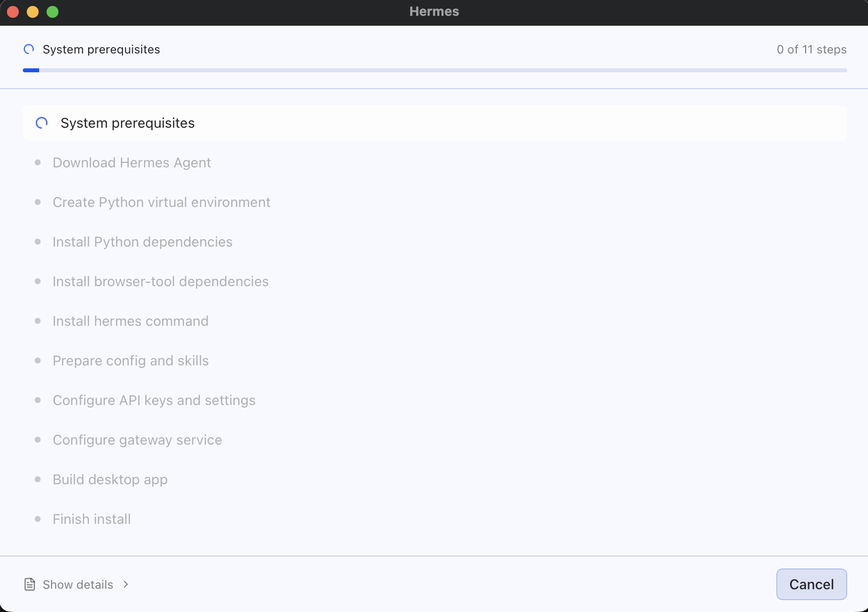Maximize the Hermes window with the green button

pos(53,12)
